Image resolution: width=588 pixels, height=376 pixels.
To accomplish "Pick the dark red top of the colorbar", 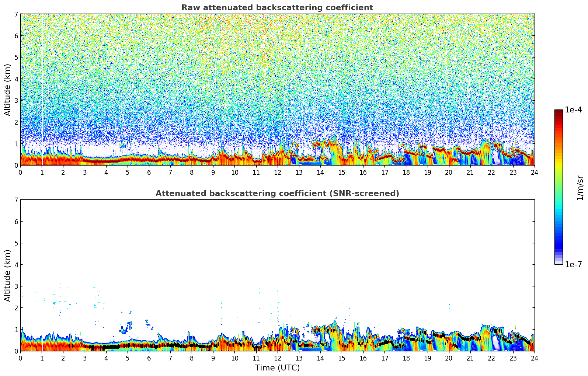I will pyautogui.click(x=558, y=112).
